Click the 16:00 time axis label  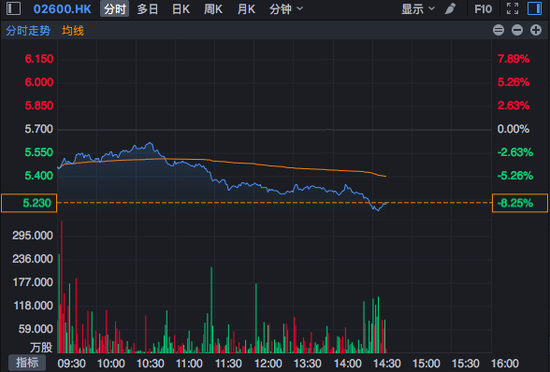(505, 364)
